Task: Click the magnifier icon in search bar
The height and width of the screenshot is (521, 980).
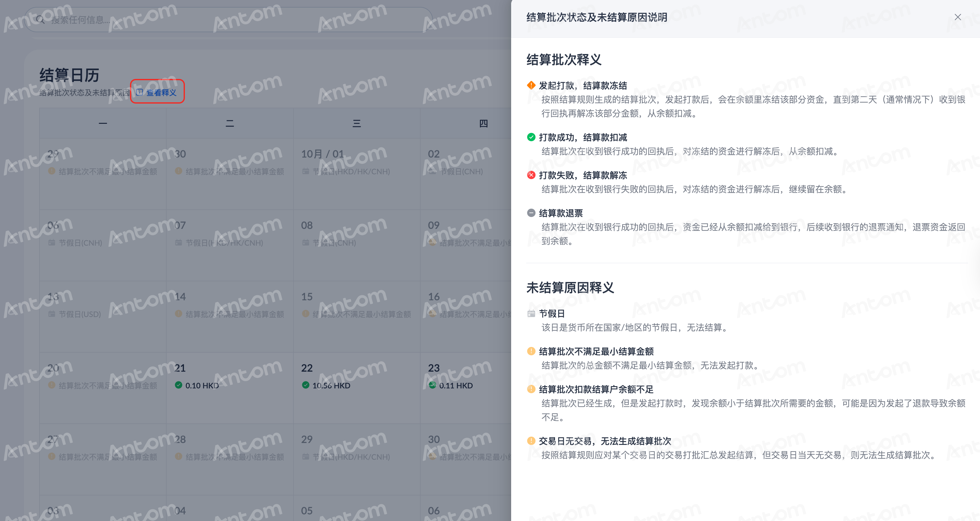Action: tap(40, 20)
